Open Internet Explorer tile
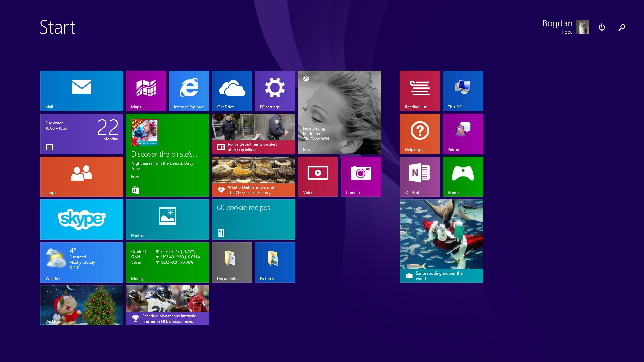 coord(189,91)
